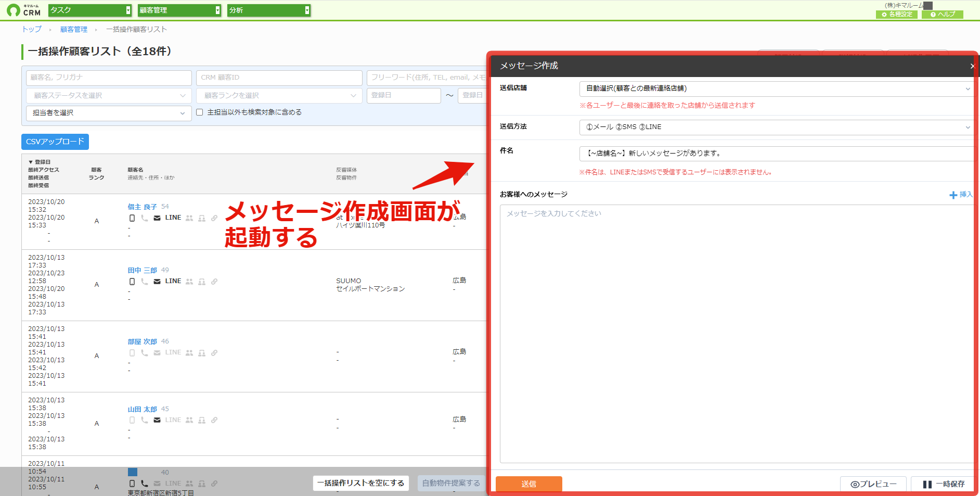Image resolution: width=980 pixels, height=496 pixels.
Task: Click the telephone icon for 山田 太郎
Action: tap(145, 420)
